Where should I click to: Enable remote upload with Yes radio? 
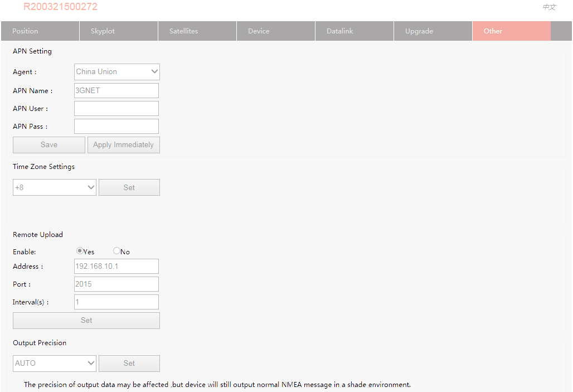(79, 251)
